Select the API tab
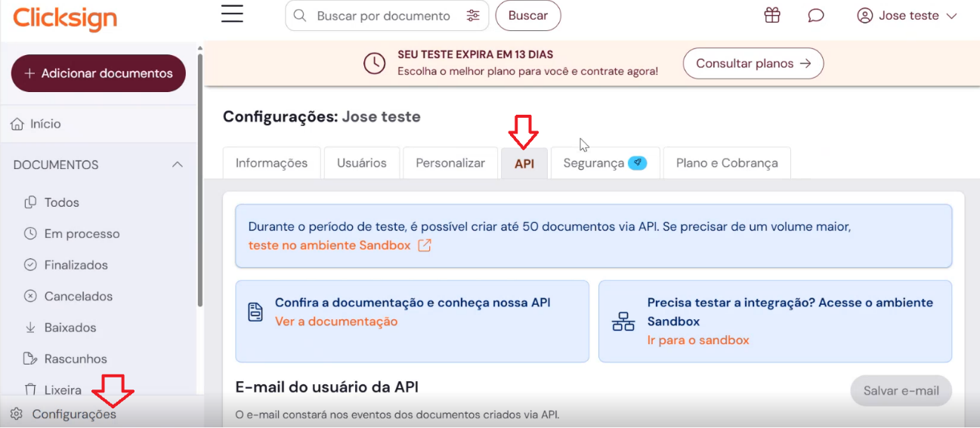The height and width of the screenshot is (428, 980). pos(524,163)
